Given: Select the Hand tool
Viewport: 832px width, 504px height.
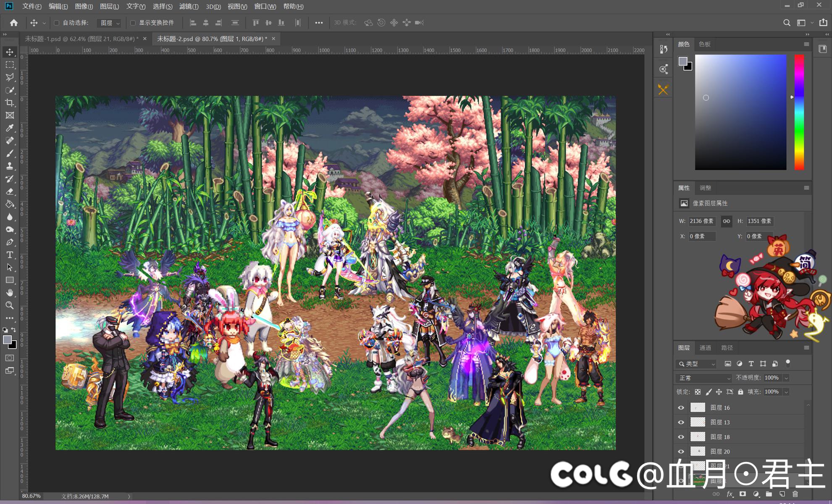Looking at the screenshot, I should [10, 293].
